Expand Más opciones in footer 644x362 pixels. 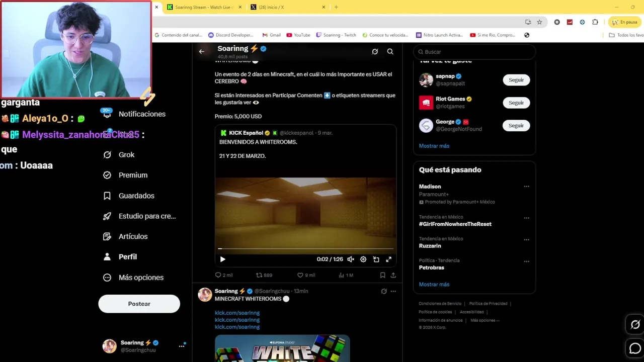coord(485,320)
